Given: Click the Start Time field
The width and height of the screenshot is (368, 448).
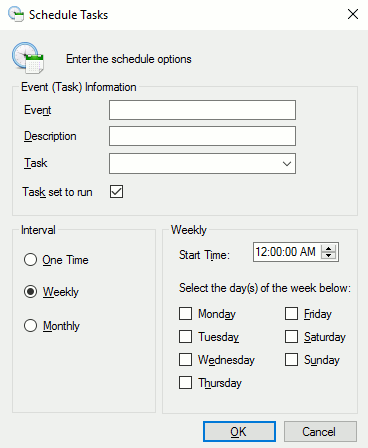Looking at the screenshot, I should click(x=287, y=252).
